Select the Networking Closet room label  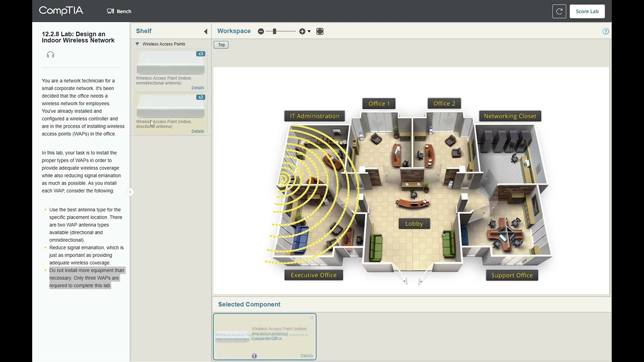[510, 116]
